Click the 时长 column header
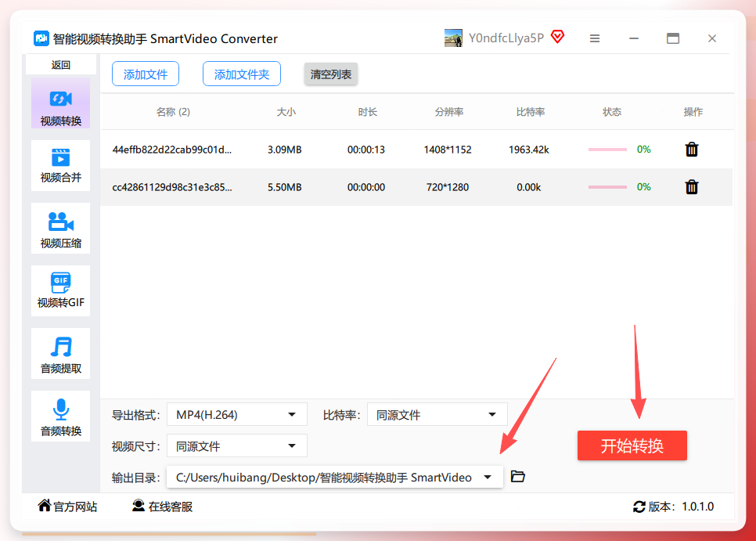The image size is (756, 541). click(x=367, y=112)
